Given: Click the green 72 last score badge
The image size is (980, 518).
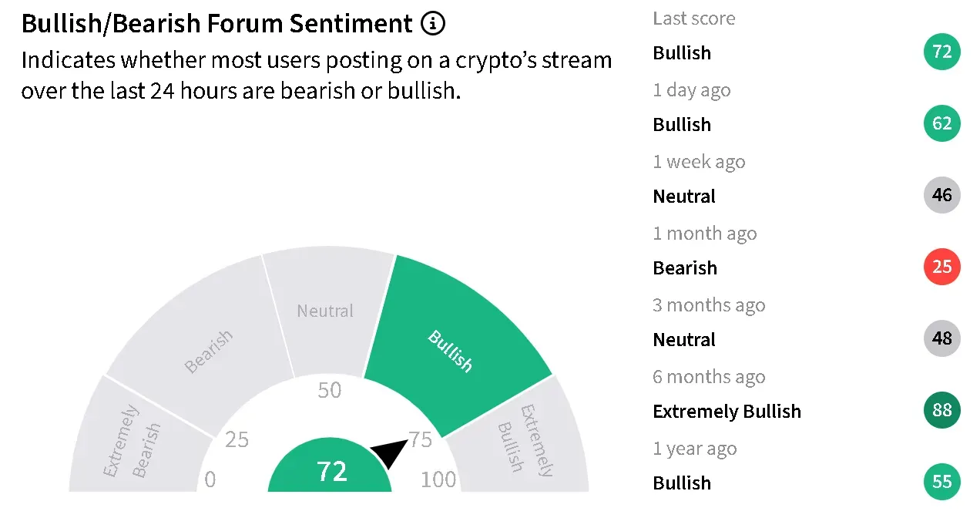Looking at the screenshot, I should [942, 52].
